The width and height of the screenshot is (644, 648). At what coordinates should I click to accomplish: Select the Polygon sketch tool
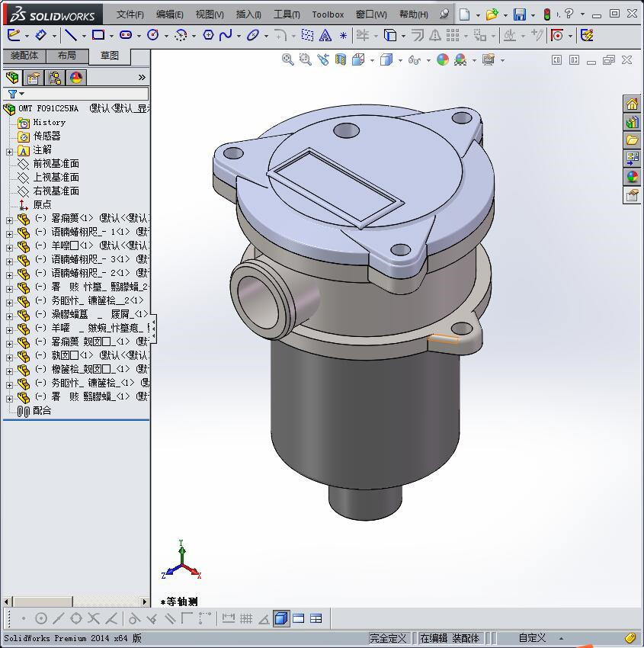point(208,35)
